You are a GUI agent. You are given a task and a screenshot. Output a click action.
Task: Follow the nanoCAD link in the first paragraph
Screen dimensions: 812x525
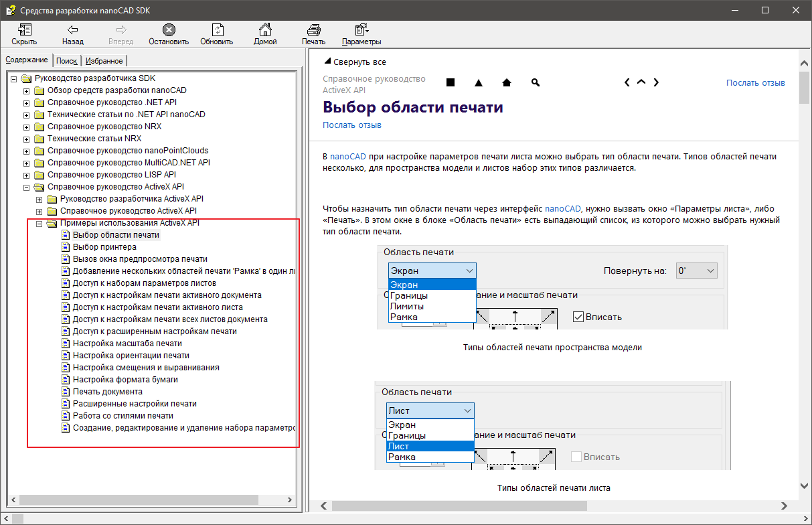pos(348,156)
